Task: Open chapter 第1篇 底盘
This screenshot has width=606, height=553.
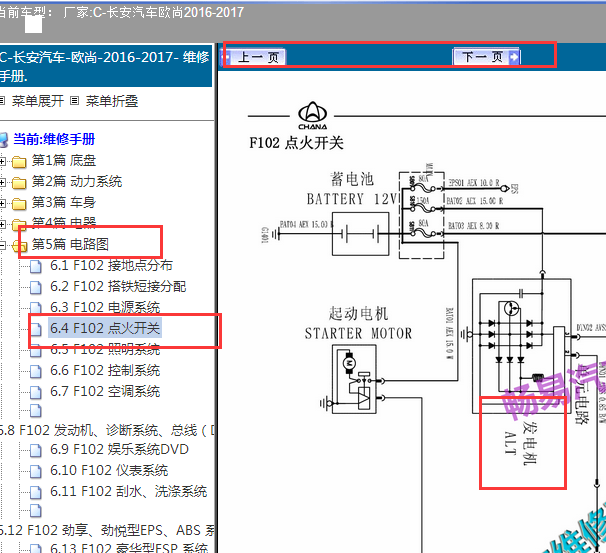Action: click(64, 160)
